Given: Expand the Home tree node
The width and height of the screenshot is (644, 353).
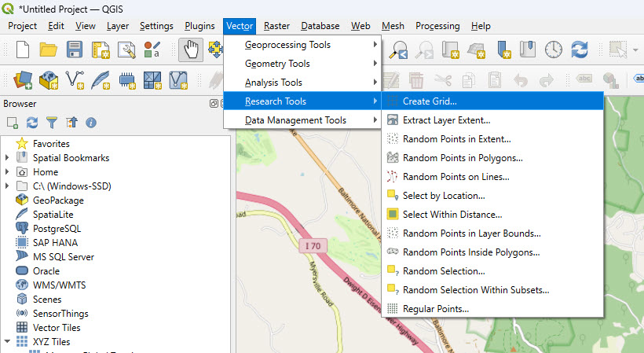Looking at the screenshot, I should 7,171.
